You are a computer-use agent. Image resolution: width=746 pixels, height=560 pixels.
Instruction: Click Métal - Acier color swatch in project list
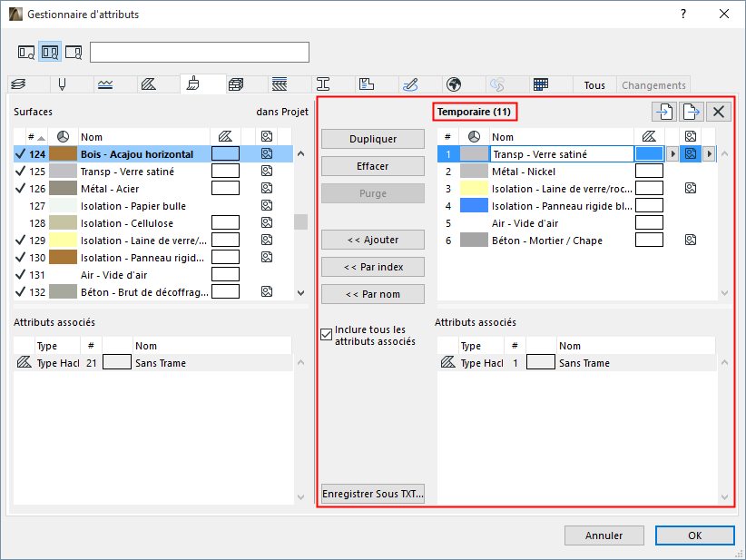63,189
